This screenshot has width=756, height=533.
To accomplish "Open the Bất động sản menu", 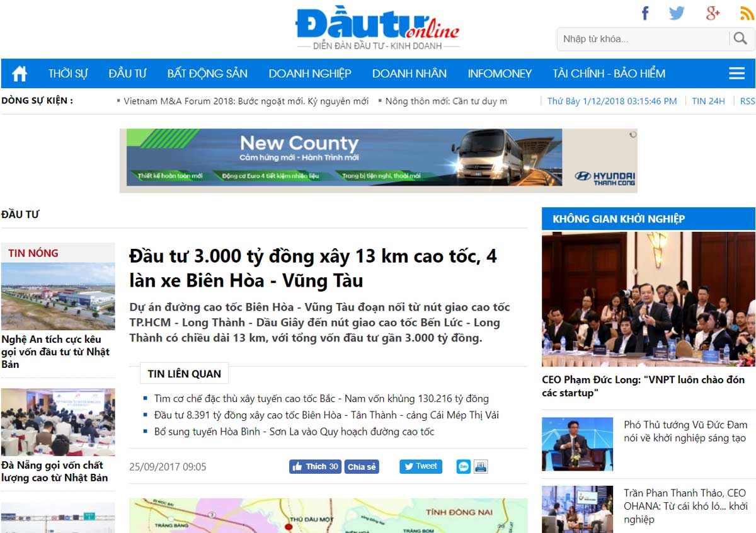I will coord(207,74).
